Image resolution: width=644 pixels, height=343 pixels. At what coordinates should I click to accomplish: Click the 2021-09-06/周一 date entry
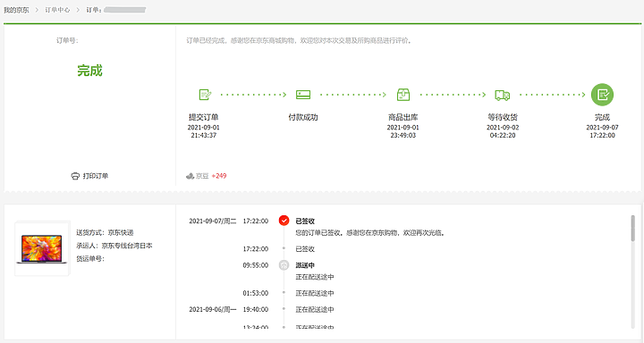(213, 310)
